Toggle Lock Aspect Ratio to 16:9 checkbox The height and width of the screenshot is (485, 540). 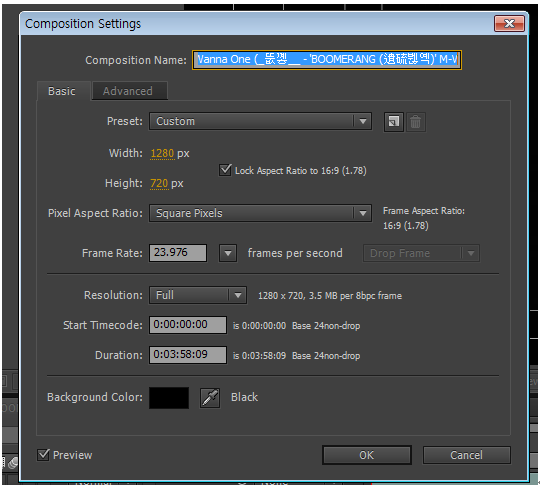pyautogui.click(x=225, y=170)
